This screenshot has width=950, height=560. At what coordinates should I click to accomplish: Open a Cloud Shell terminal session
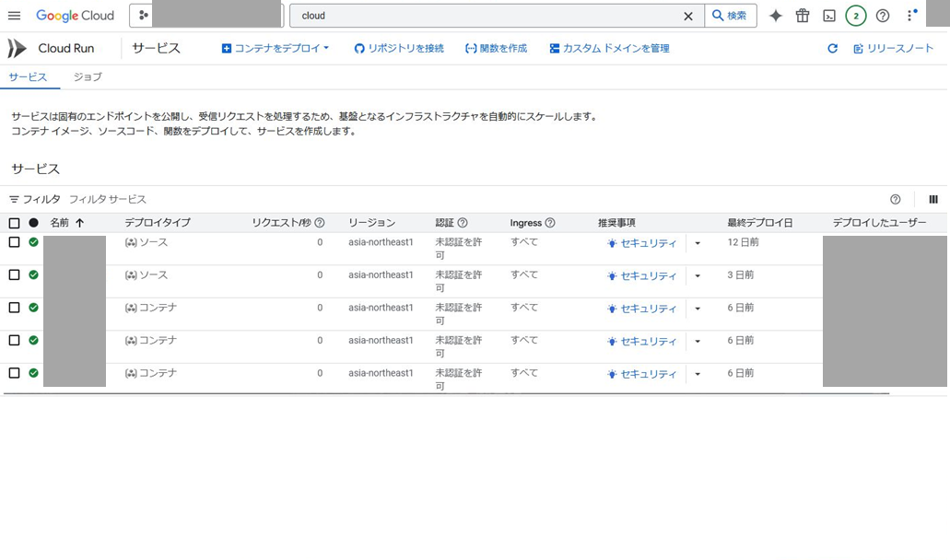(x=827, y=15)
